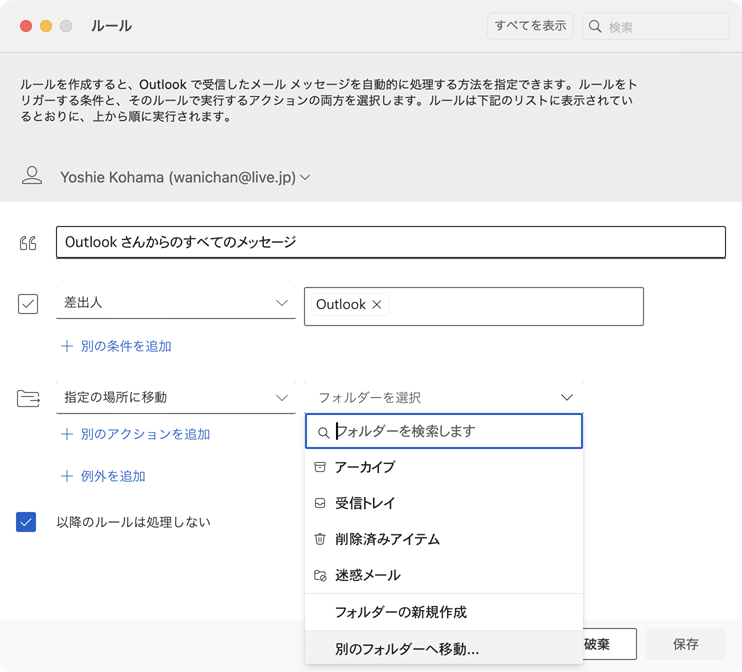Choose フォルダーの新規作成 from the list
Viewport: 742px width, 672px height.
(x=400, y=612)
